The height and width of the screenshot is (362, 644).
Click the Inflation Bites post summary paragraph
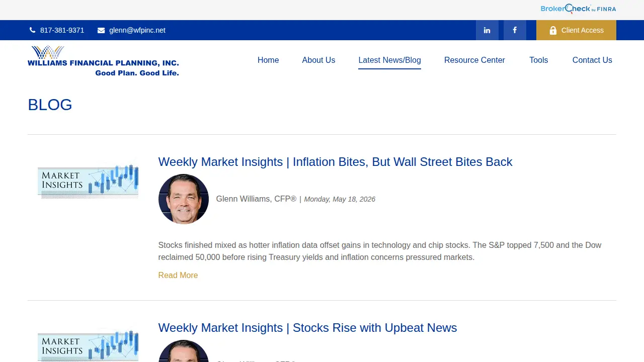coord(380,251)
